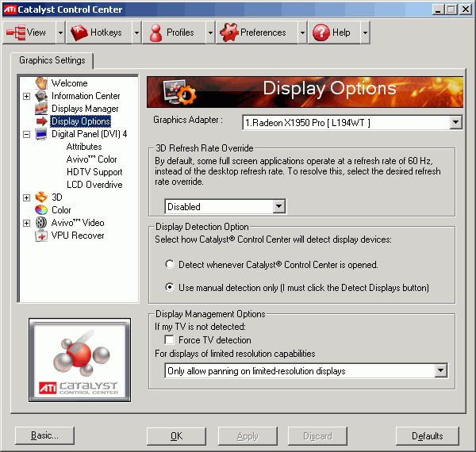Enable Force TV detection checkbox
476x452 pixels.
click(170, 339)
